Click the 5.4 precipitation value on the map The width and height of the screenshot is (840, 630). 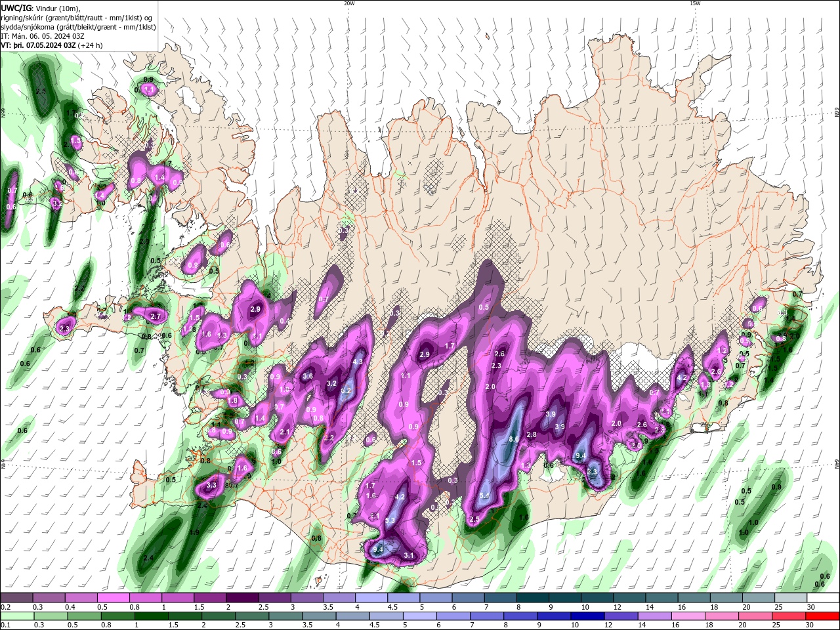click(485, 495)
